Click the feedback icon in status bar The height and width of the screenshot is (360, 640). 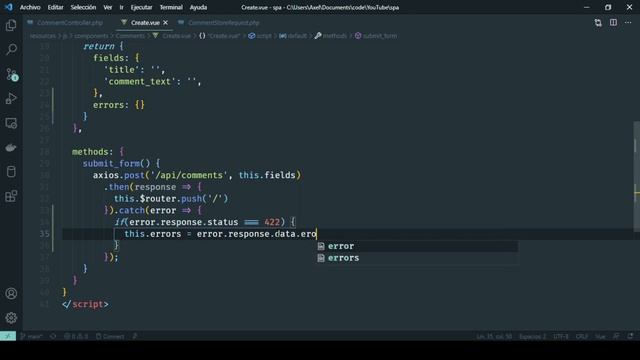[x=616, y=336]
